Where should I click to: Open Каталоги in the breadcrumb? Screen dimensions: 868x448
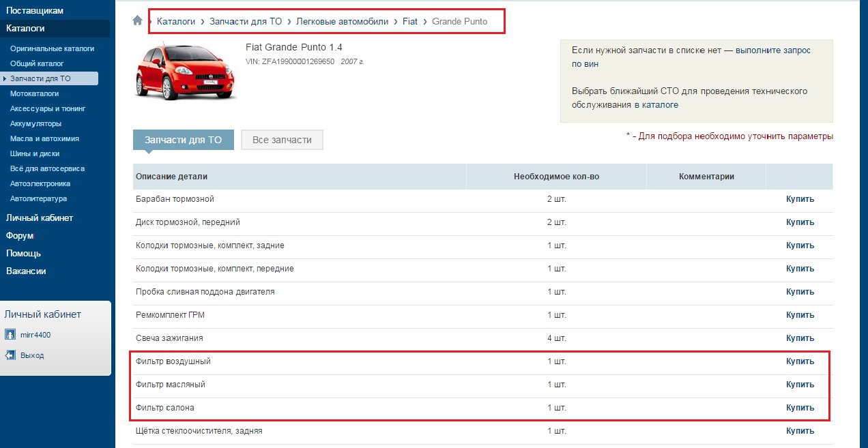coord(176,21)
